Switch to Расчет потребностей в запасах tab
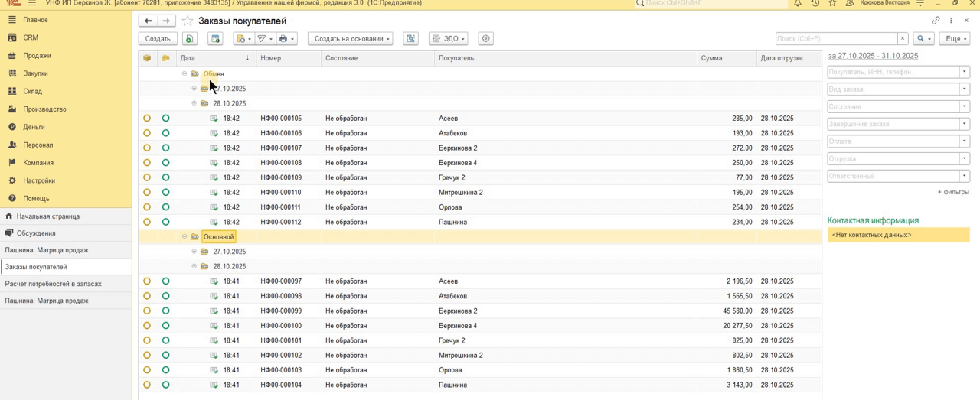This screenshot has height=400, width=980. pyautogui.click(x=53, y=284)
